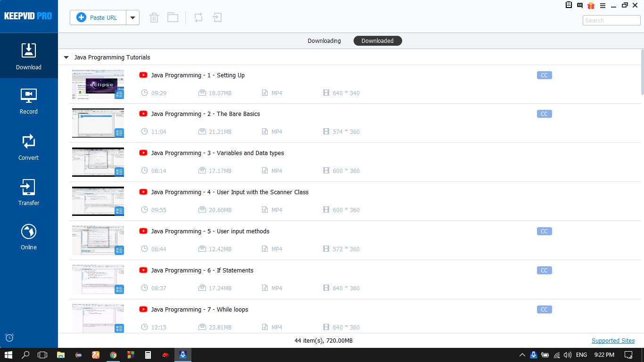Viewport: 644px width, 362px height.
Task: Click the 574 * 360 resolution text
Action: pos(346,132)
